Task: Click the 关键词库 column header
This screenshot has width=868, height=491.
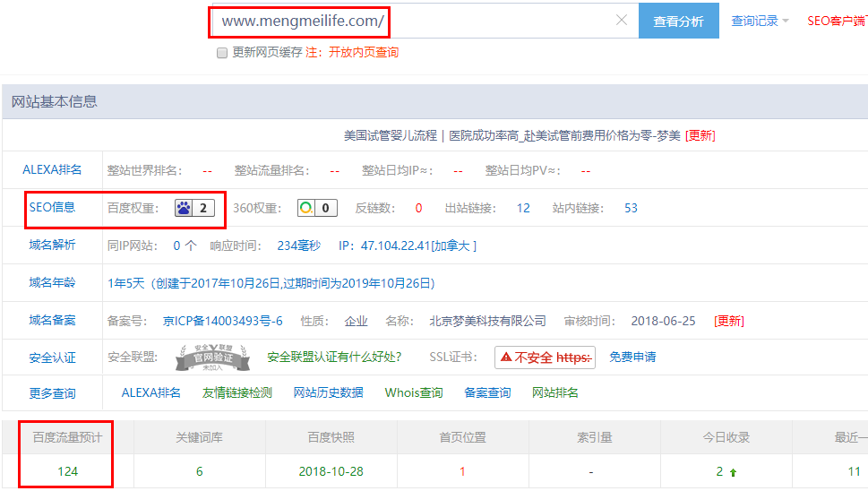Action: pos(199,438)
